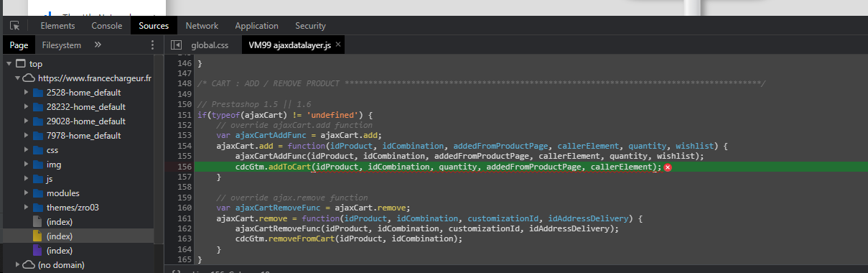Set a breakpoint on line number 163
Screen dimensions: 868x273
[x=185, y=239]
